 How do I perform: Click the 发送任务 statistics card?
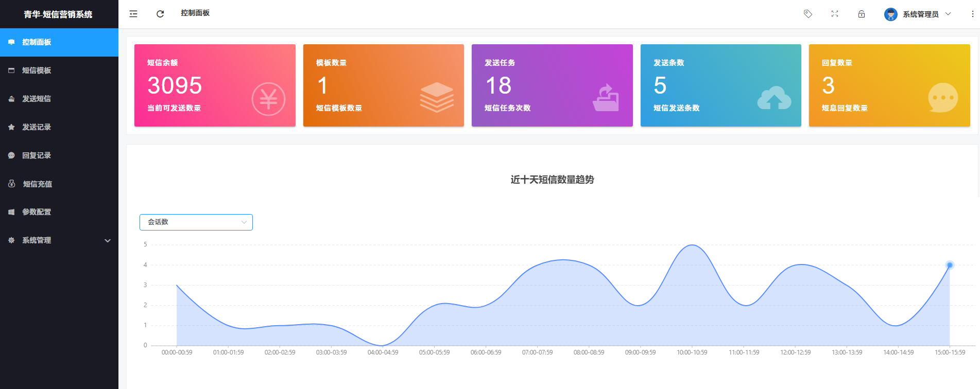552,85
